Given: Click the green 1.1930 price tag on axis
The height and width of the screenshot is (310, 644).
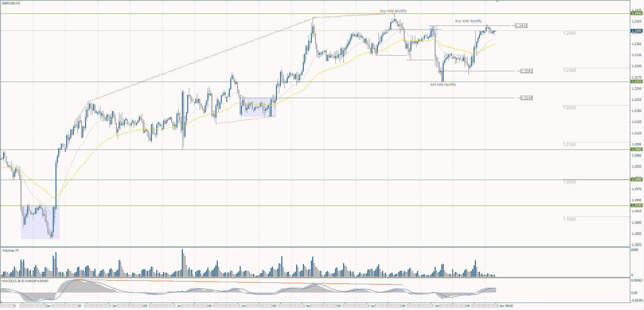Looking at the screenshot, I should pyautogui.click(x=637, y=206).
